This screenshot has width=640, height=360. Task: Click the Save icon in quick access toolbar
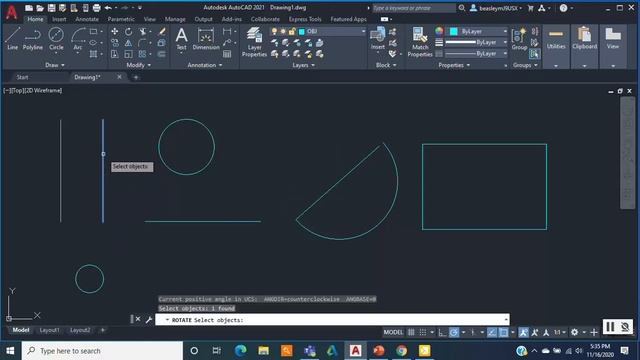pos(51,8)
